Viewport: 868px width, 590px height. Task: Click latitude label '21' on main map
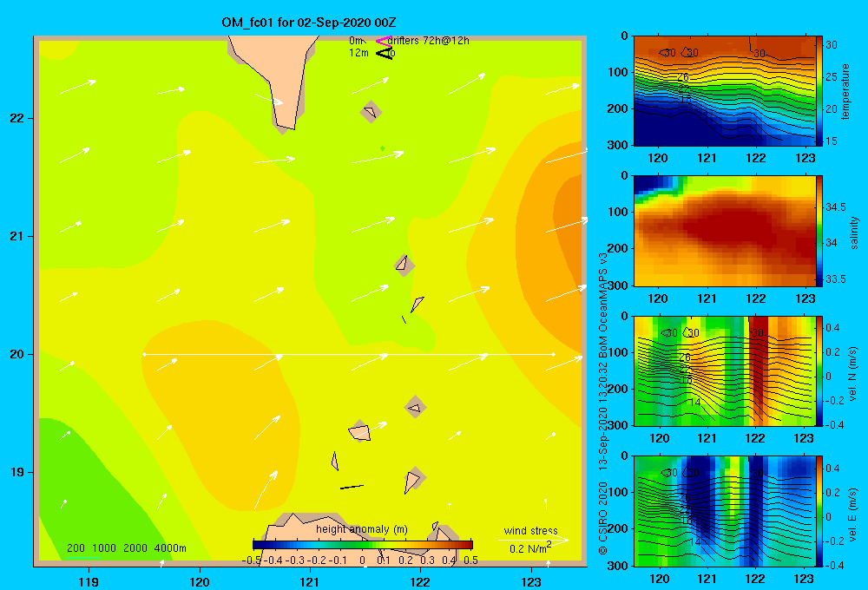[16, 236]
